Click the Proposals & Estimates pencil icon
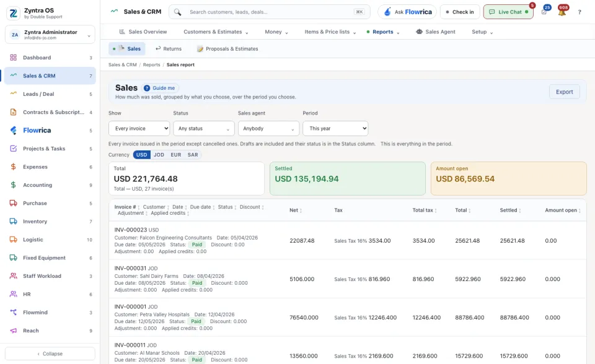Viewport: 595px width, 364px height. tap(200, 49)
